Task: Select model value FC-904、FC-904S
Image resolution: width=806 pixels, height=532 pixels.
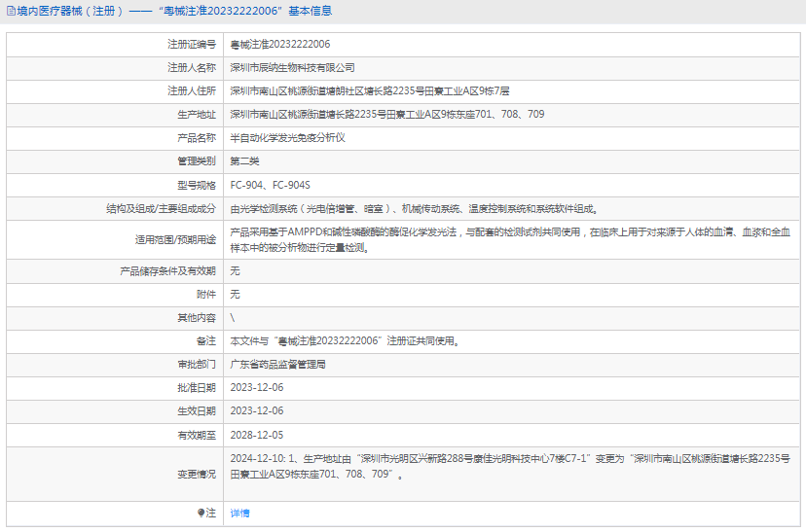Action: pyautogui.click(x=270, y=185)
